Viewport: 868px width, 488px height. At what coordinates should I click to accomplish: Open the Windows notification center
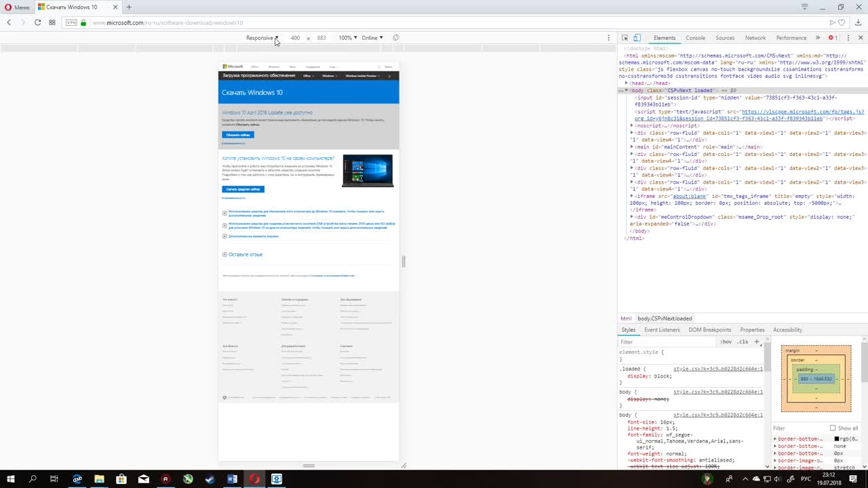pos(854,479)
